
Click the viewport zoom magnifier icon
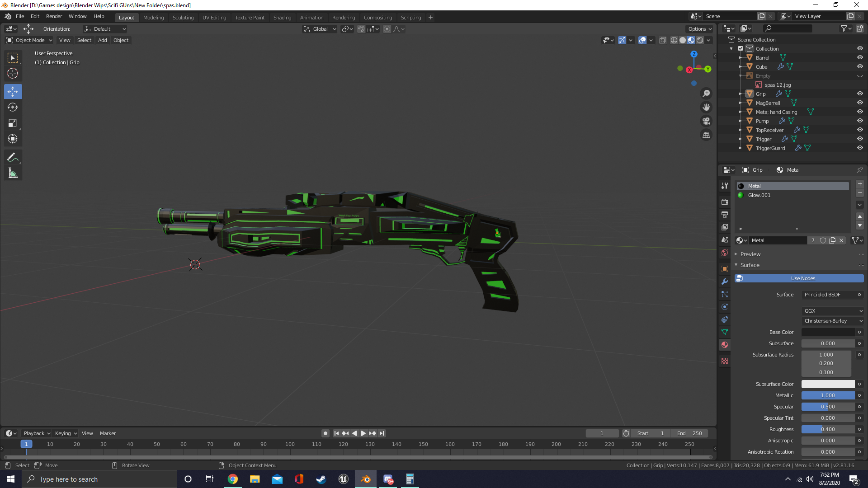706,94
